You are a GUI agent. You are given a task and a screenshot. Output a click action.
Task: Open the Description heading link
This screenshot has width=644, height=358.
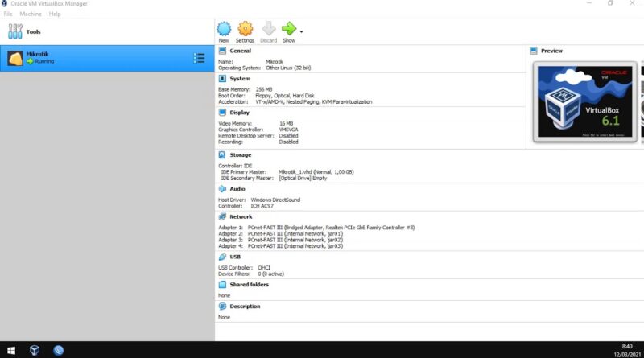pyautogui.click(x=245, y=307)
